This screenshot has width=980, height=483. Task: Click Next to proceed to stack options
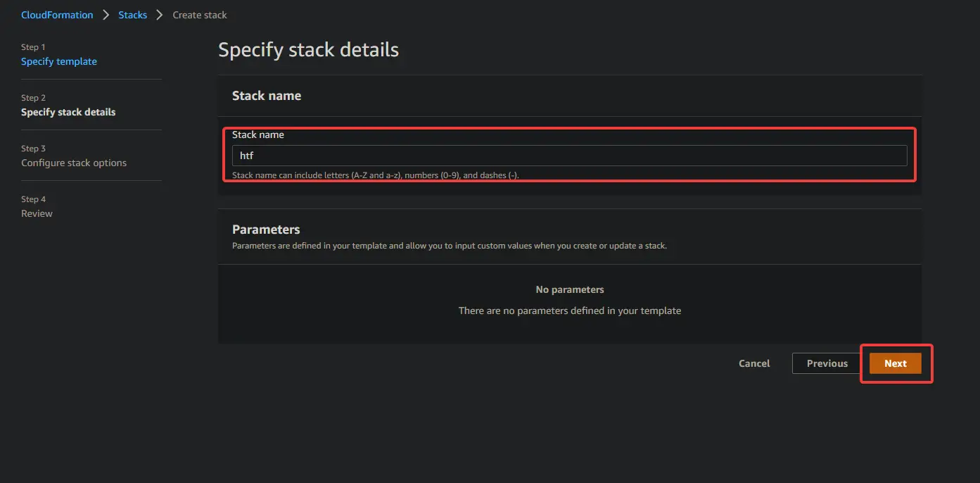[895, 363]
